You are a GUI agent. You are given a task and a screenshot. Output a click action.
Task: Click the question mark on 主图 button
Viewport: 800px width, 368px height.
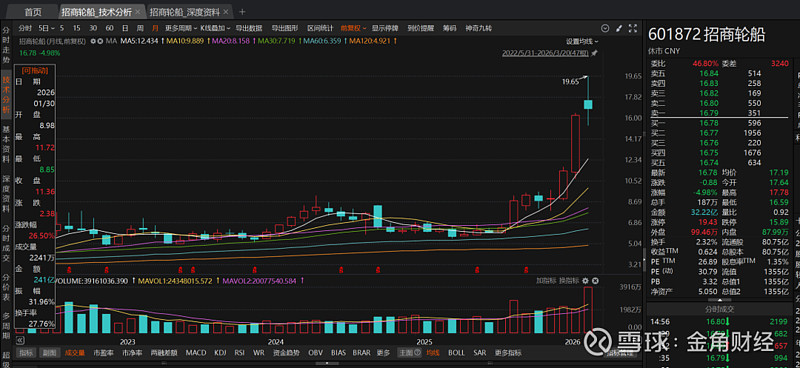(x=417, y=353)
